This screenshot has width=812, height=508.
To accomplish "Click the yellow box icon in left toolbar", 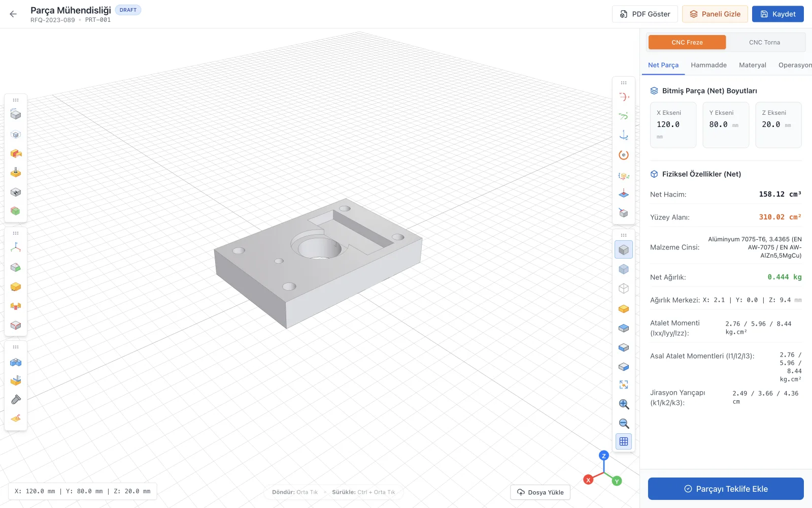I will [16, 287].
